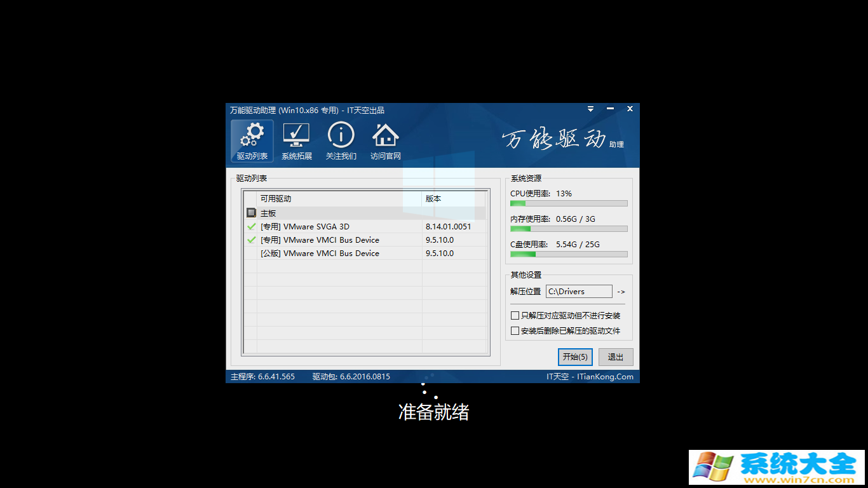Viewport: 868px width, 488px height.
Task: Click the C:\Drivers path field
Action: point(578,292)
